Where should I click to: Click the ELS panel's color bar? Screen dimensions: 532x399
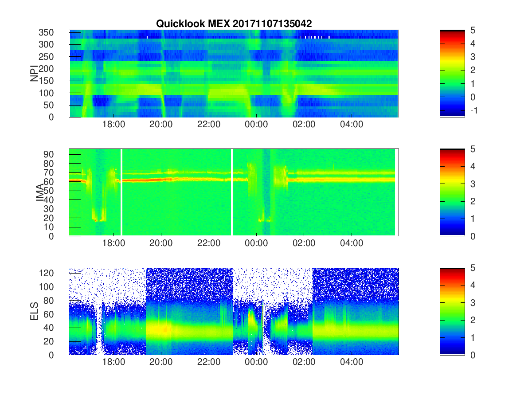(452, 311)
